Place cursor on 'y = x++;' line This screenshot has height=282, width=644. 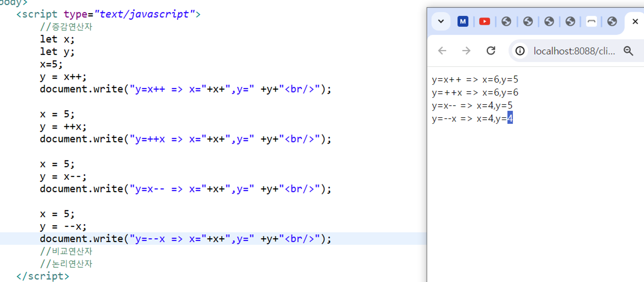coord(63,77)
